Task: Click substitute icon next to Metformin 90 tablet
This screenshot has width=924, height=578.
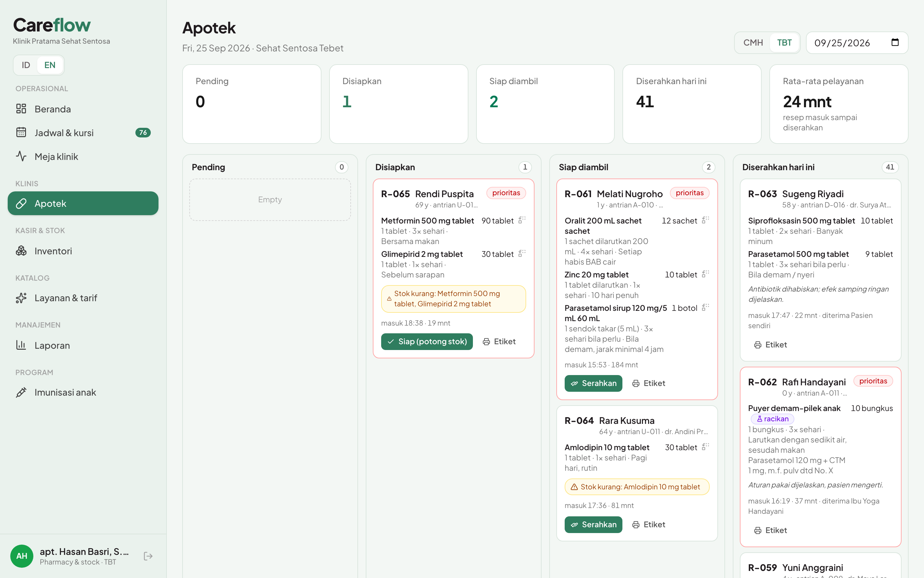Action: pos(522,220)
